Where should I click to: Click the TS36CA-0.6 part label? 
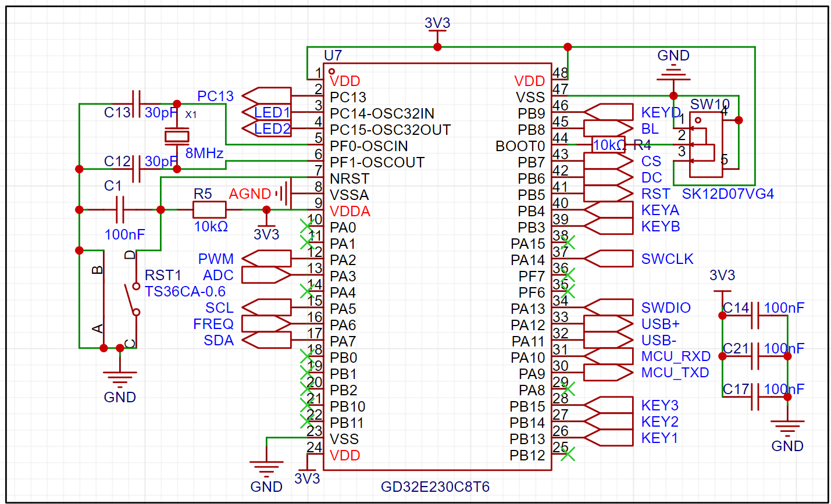pyautogui.click(x=185, y=291)
